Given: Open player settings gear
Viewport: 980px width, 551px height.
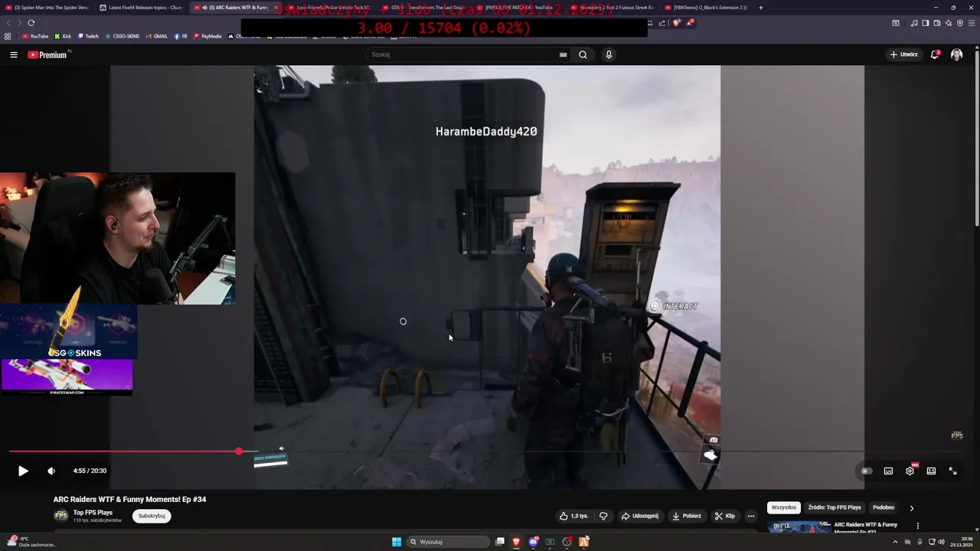Looking at the screenshot, I should tap(910, 471).
